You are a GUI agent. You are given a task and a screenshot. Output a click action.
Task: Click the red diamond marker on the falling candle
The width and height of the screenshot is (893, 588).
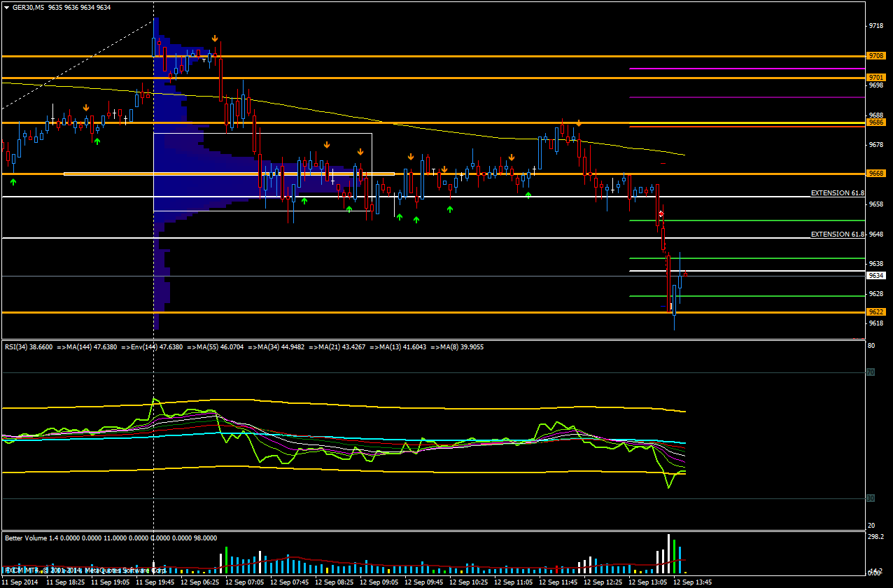coord(661,213)
